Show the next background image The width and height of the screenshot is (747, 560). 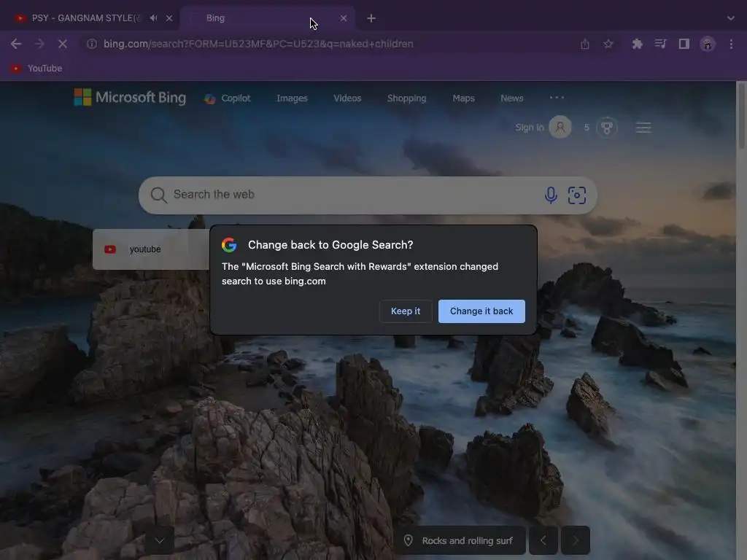click(576, 540)
